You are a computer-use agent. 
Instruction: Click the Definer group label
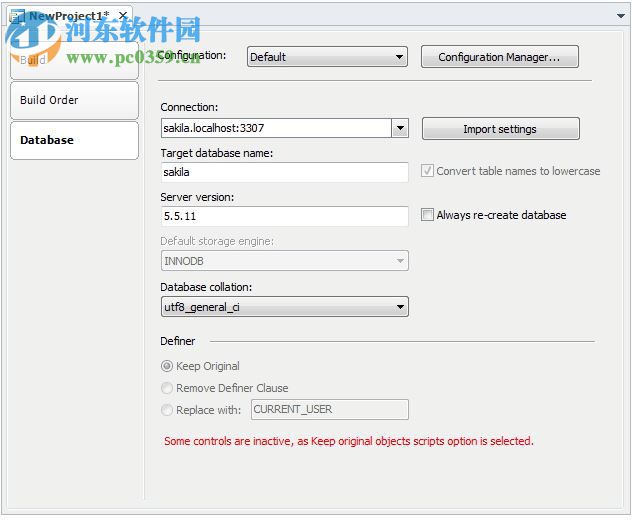click(178, 341)
